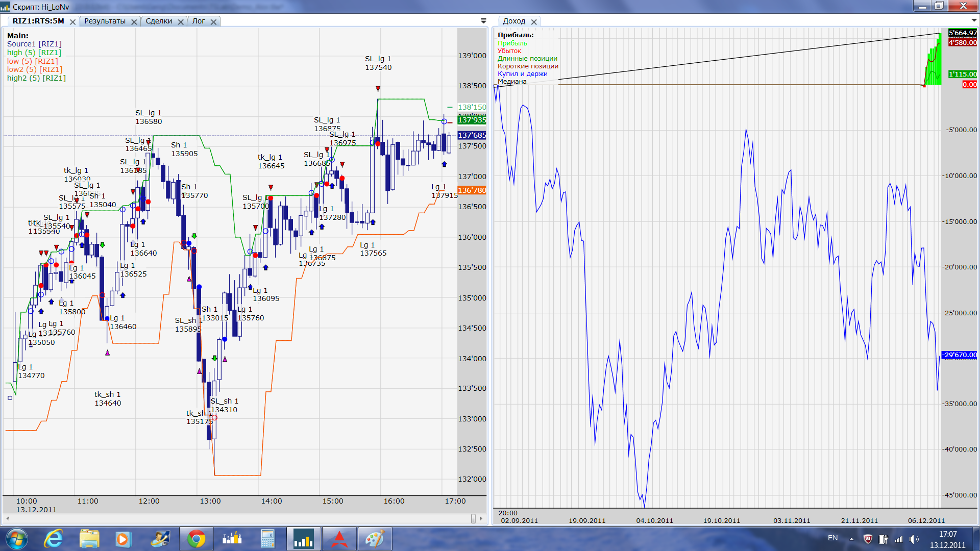Open the Лог tab
The height and width of the screenshot is (551, 980).
[199, 21]
